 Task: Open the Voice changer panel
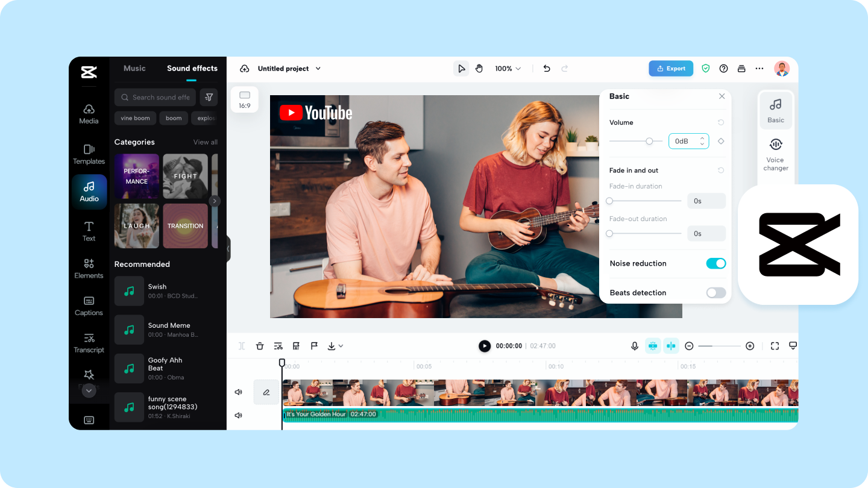tap(776, 154)
